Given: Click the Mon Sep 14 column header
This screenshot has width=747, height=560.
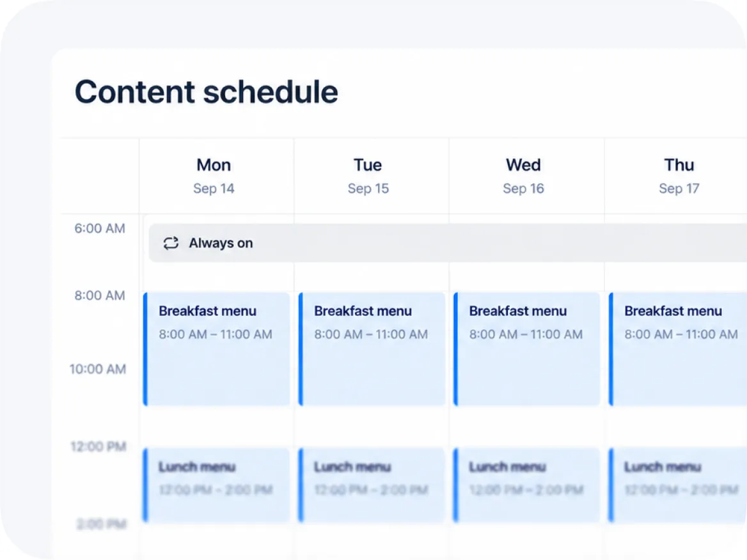Looking at the screenshot, I should pyautogui.click(x=214, y=176).
